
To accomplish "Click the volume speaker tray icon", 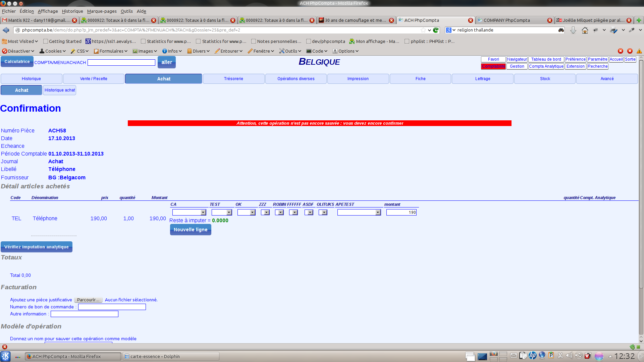I will [569, 356].
